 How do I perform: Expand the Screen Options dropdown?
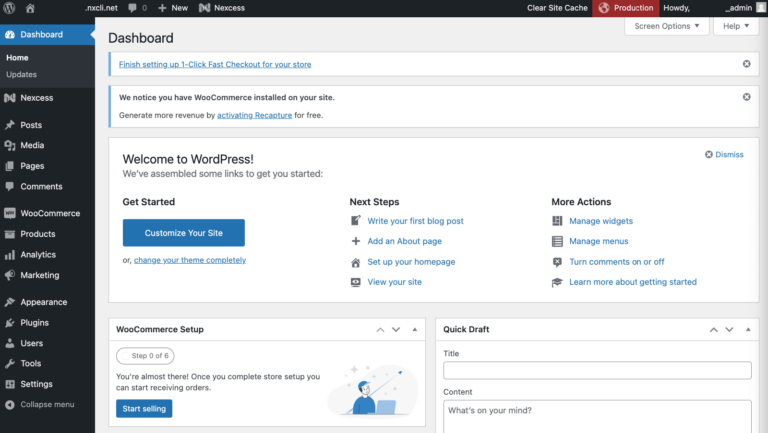pyautogui.click(x=667, y=26)
